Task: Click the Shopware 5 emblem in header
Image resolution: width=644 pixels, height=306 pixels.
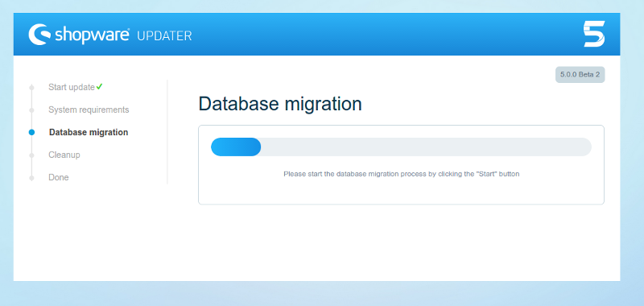Action: (594, 34)
